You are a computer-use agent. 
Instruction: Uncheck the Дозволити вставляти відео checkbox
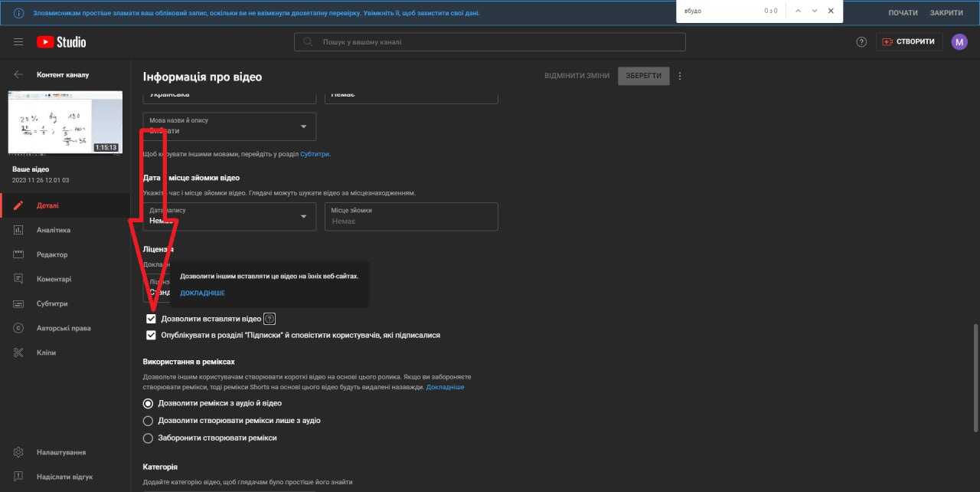(151, 319)
